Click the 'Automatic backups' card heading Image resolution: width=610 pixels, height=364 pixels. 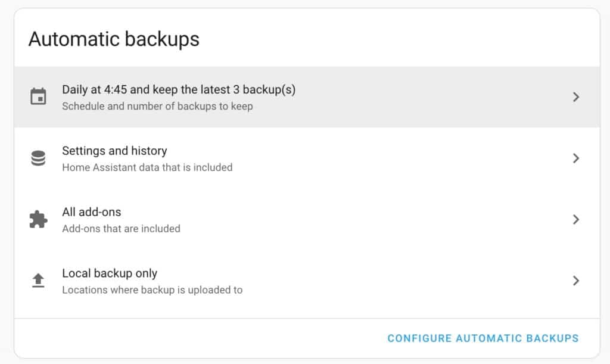pyautogui.click(x=114, y=39)
